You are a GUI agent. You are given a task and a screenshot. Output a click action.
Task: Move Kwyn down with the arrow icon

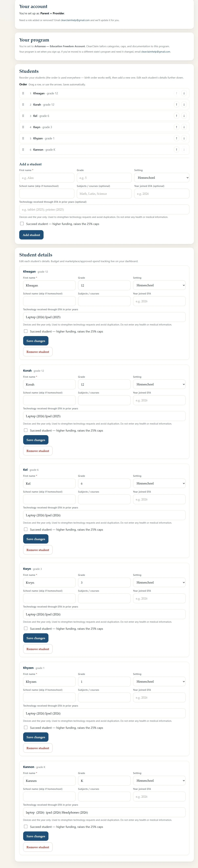tap(184, 127)
